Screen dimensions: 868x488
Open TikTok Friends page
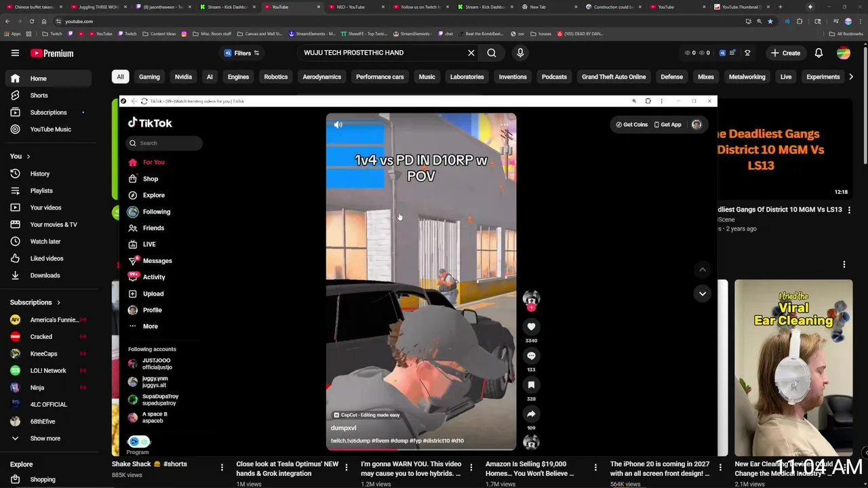pos(153,228)
